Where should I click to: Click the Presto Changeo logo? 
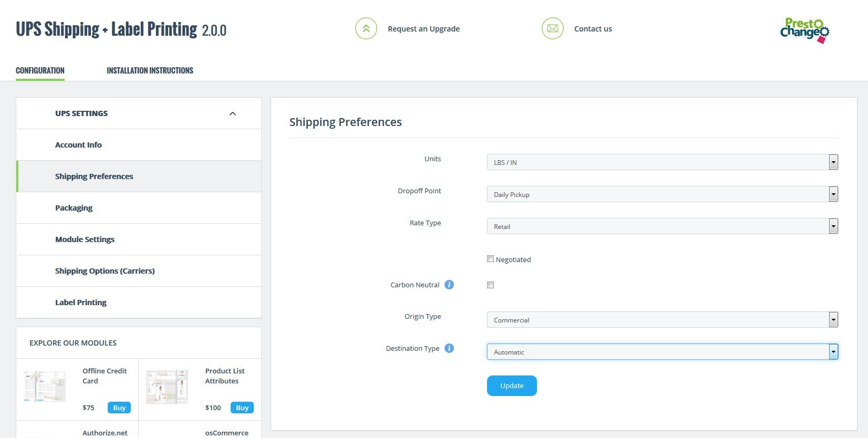[804, 30]
